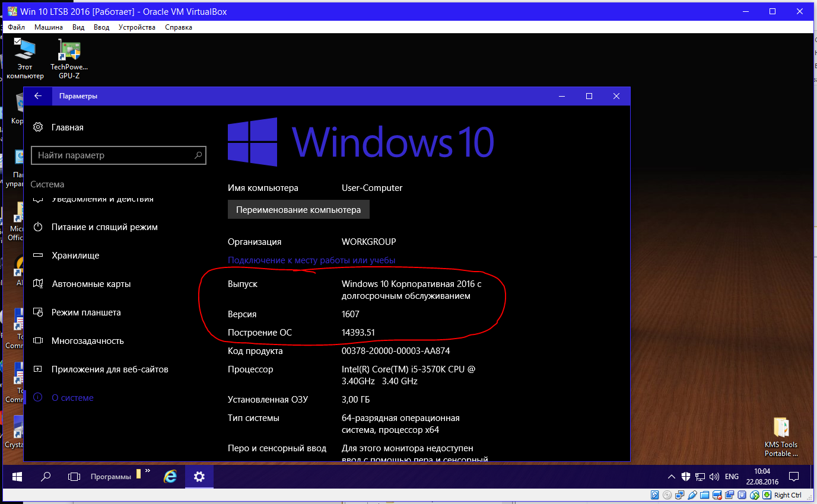This screenshot has height=504, width=817.
Task: Click the Settings gear on the taskbar
Action: click(x=199, y=476)
